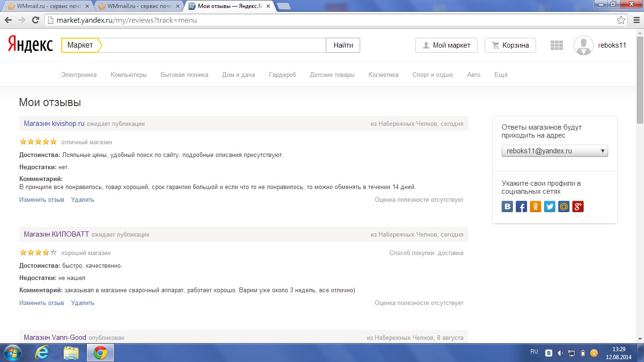Image resolution: width=644 pixels, height=362 pixels.
Task: Open Корзина cart button
Action: (x=510, y=45)
